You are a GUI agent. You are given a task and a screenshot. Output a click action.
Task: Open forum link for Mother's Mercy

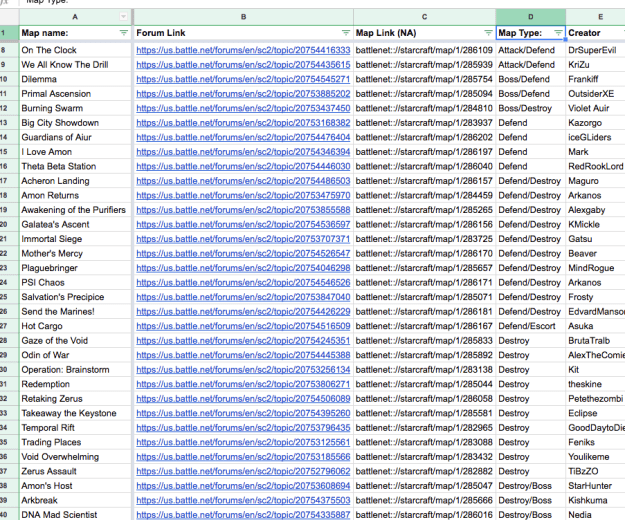pyautogui.click(x=243, y=253)
